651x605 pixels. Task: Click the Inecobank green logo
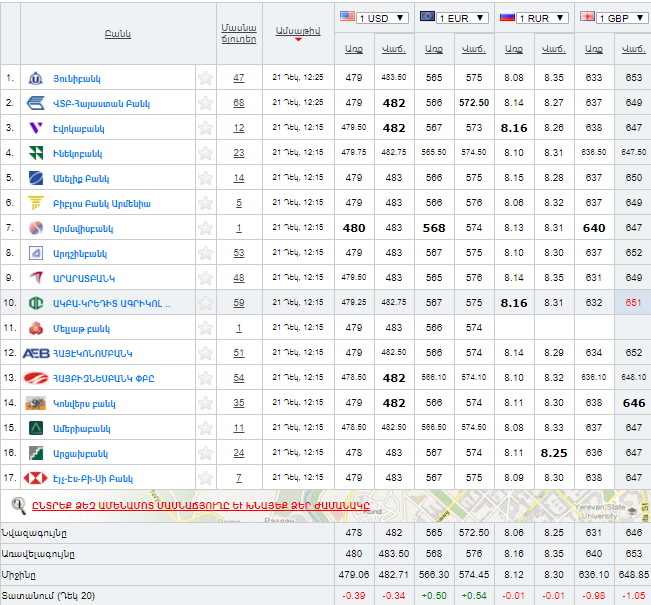coord(36,153)
